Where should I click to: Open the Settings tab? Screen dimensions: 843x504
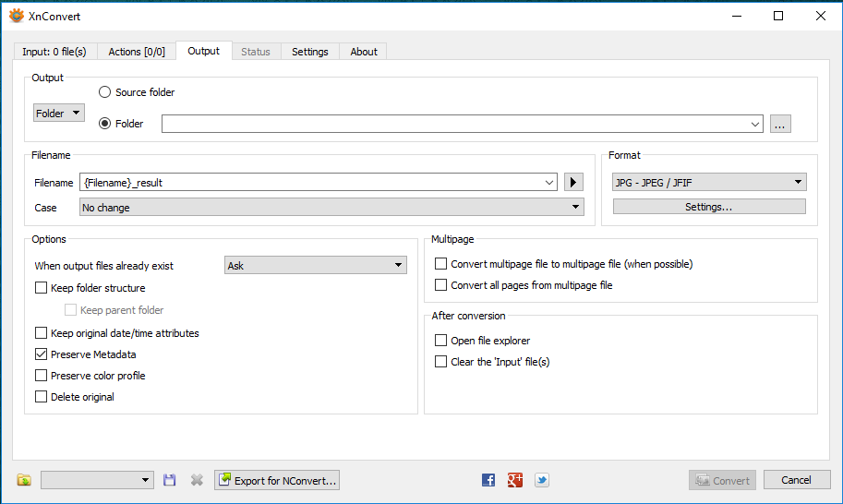[x=310, y=52]
